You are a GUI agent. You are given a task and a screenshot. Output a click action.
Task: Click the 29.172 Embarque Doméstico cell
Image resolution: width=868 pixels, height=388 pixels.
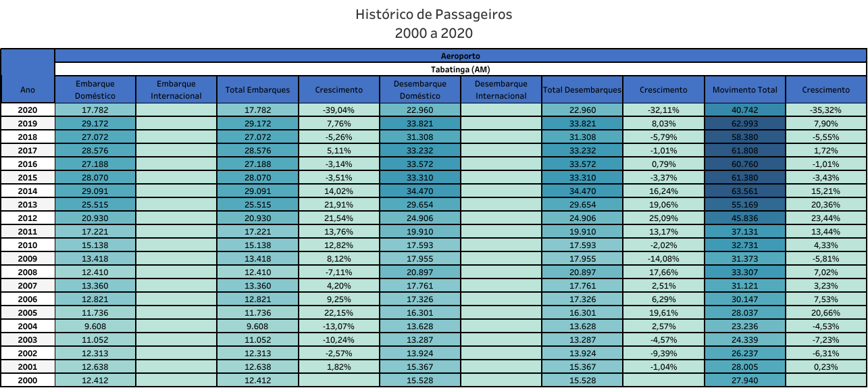[95, 123]
